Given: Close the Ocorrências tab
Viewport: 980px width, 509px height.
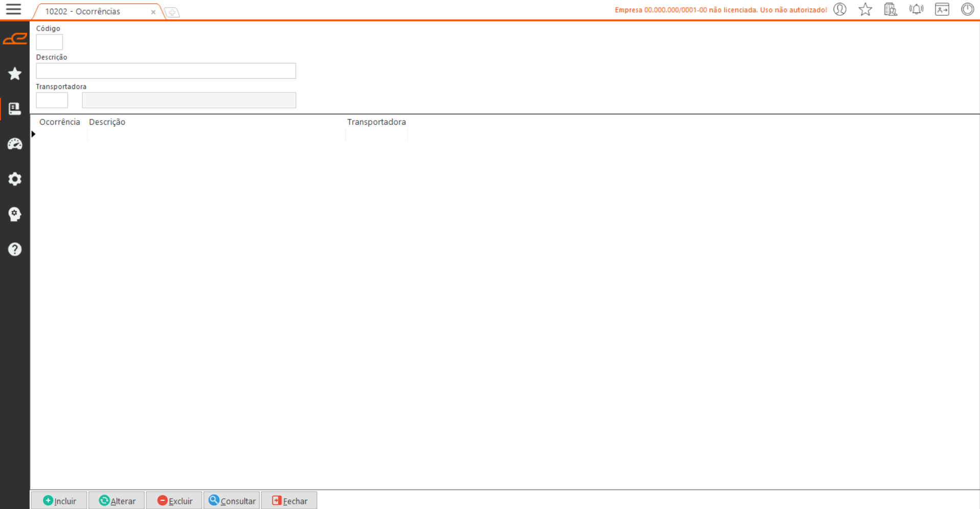Looking at the screenshot, I should (153, 12).
